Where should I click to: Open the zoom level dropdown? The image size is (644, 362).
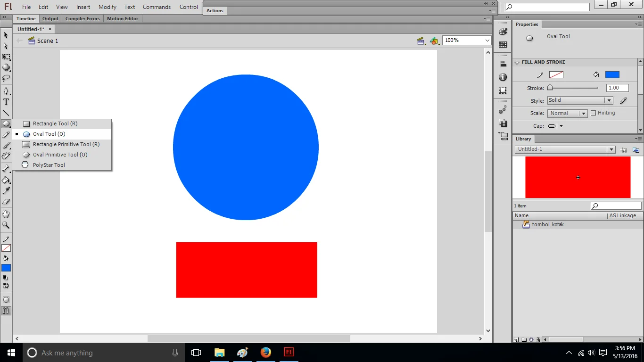coord(488,40)
